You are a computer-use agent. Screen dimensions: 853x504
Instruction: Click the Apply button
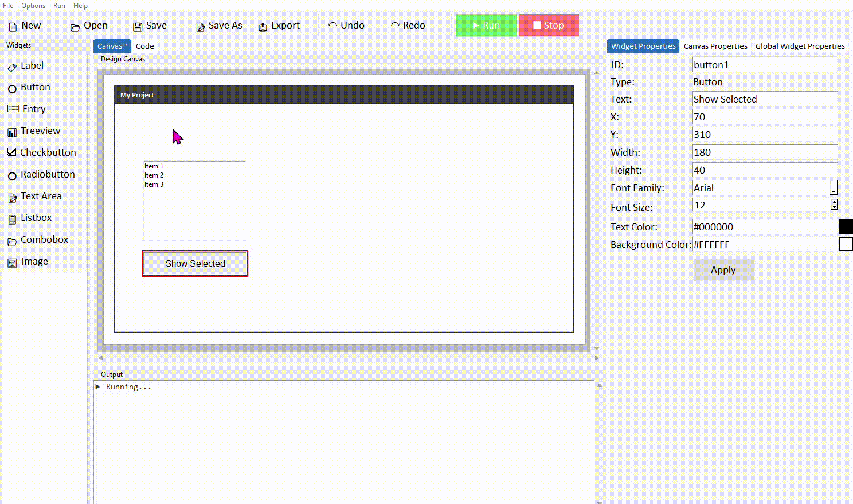[723, 269]
